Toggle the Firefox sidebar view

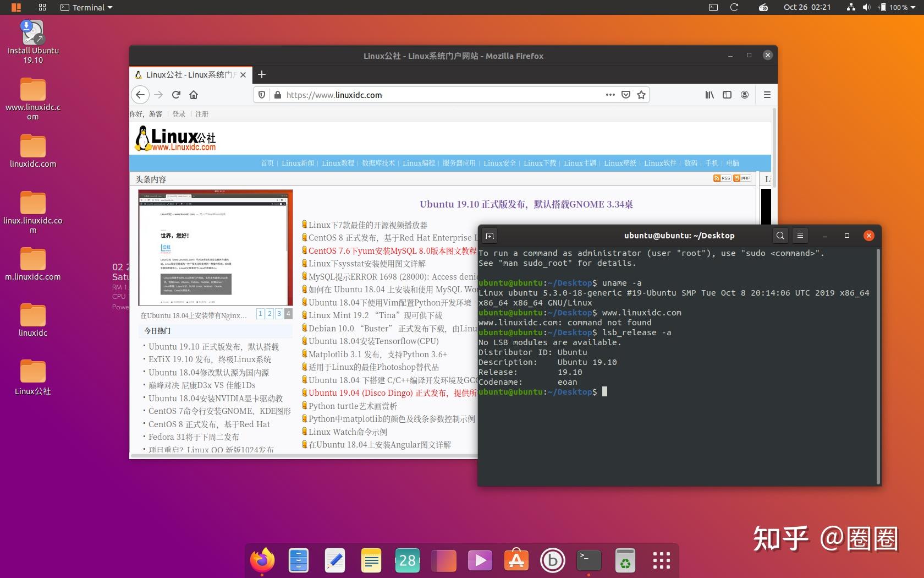(x=727, y=95)
